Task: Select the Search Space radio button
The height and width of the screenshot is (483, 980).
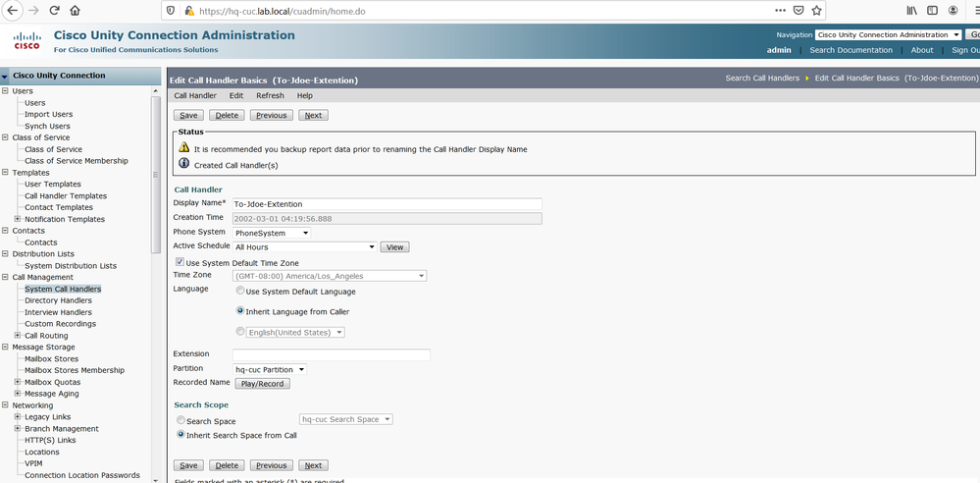Action: pos(181,421)
